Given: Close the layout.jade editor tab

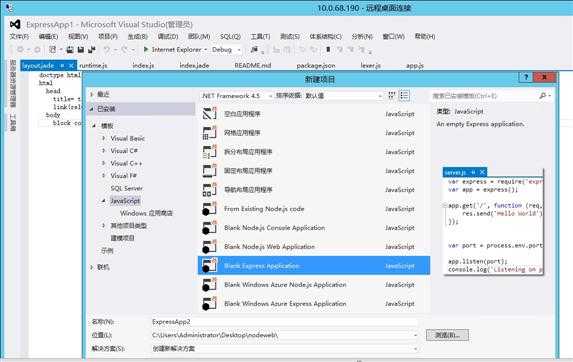Looking at the screenshot, I should coord(71,65).
